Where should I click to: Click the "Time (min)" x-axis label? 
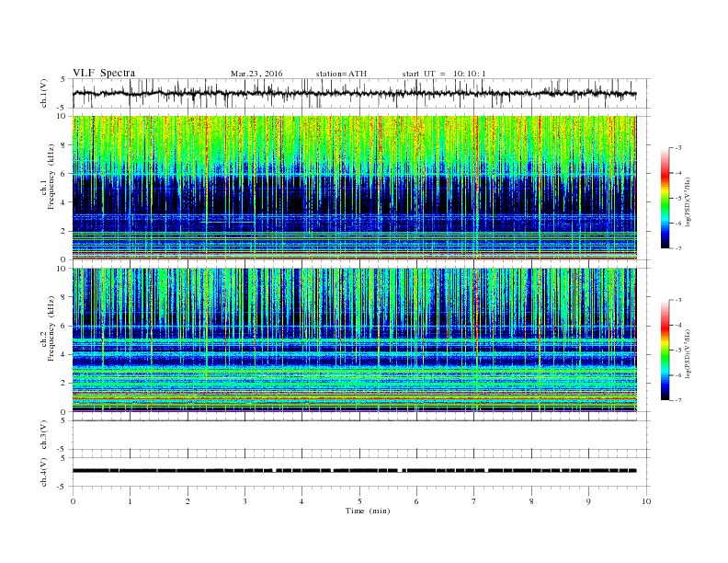[x=368, y=511]
